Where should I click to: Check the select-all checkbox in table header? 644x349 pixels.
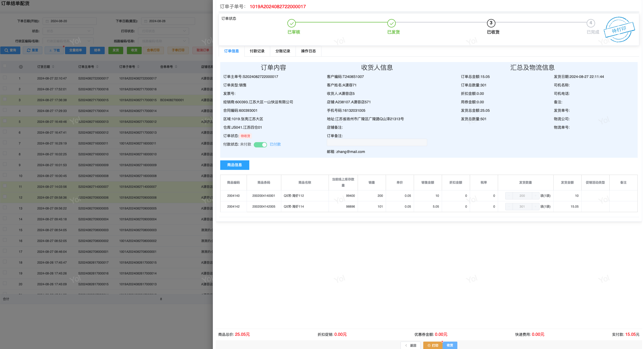click(5, 66)
